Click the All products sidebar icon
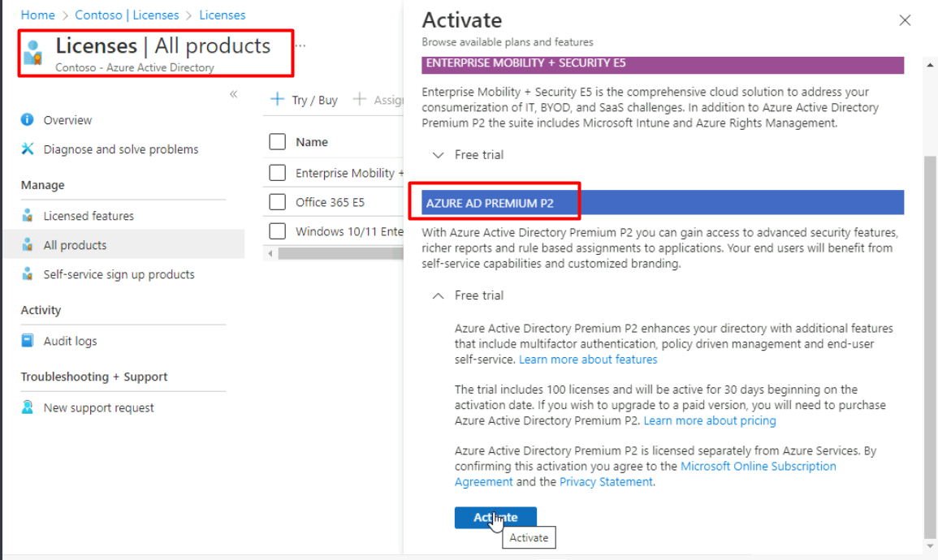This screenshot has height=560, width=938. 28,244
